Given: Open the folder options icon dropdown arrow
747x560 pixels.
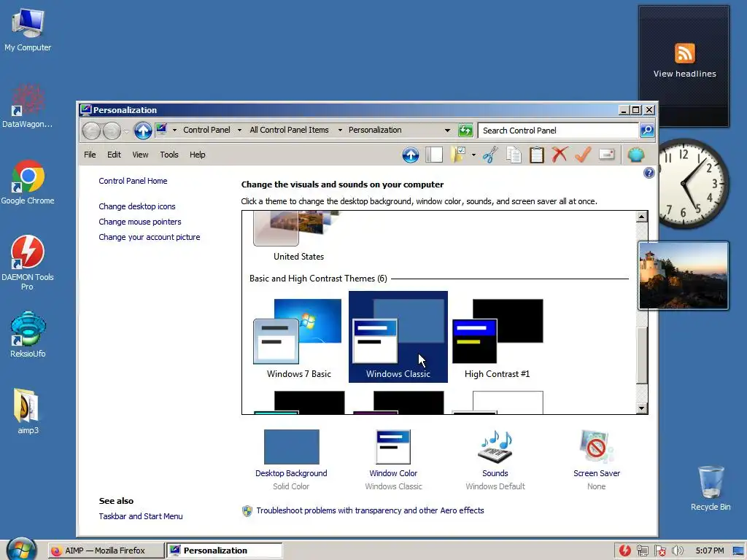Looking at the screenshot, I should tap(473, 155).
